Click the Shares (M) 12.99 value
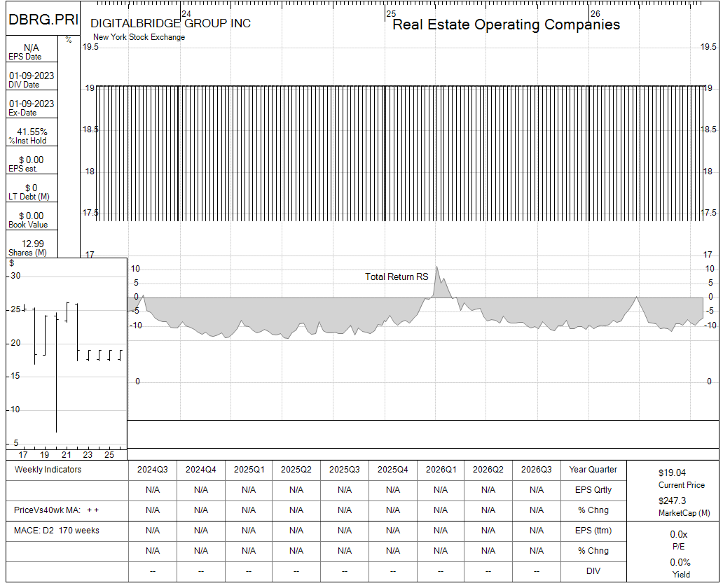 click(33, 244)
